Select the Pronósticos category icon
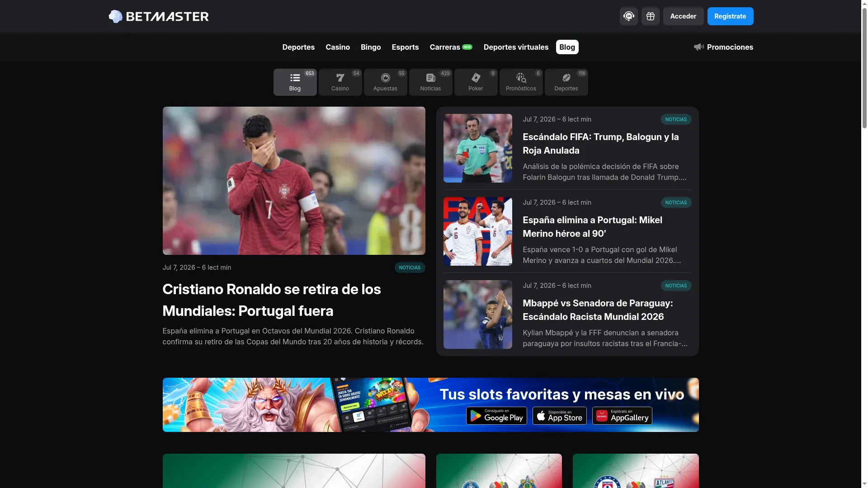The height and width of the screenshot is (488, 868). click(x=521, y=78)
